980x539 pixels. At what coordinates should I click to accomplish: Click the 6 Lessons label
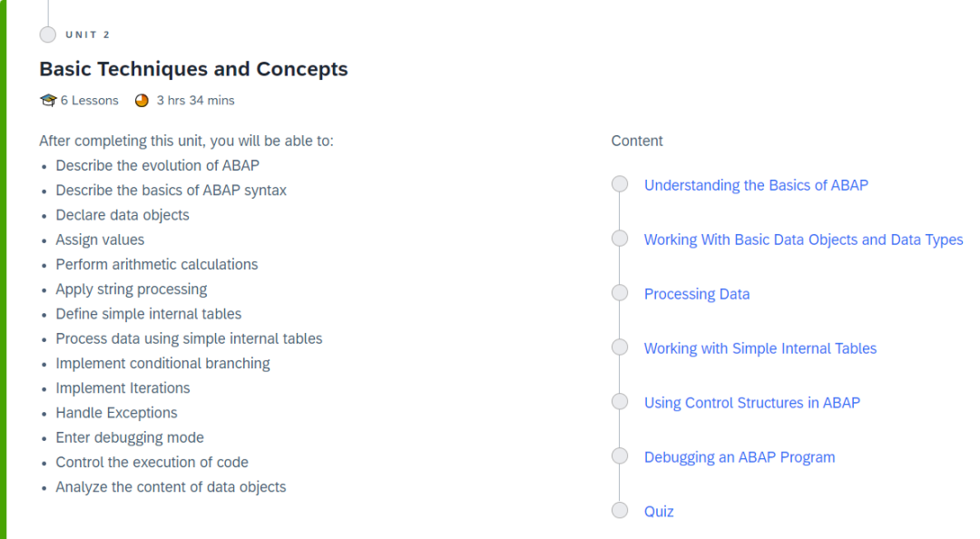click(x=89, y=100)
